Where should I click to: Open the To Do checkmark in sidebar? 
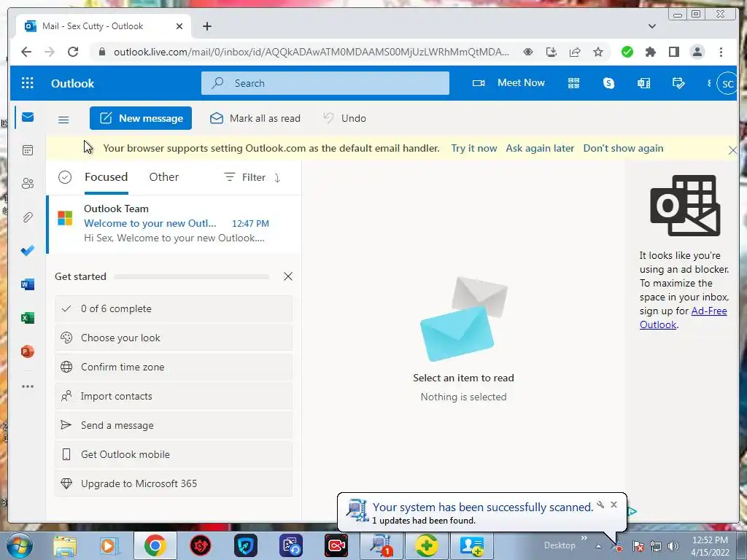point(28,251)
